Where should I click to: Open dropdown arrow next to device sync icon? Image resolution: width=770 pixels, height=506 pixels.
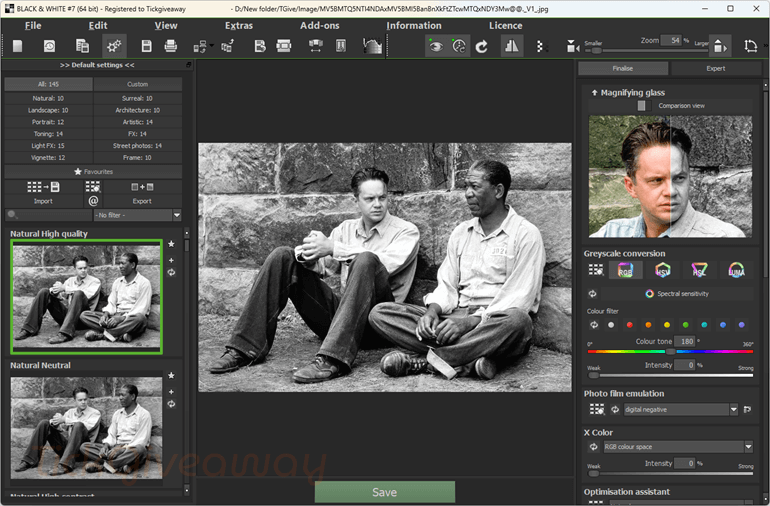click(212, 46)
